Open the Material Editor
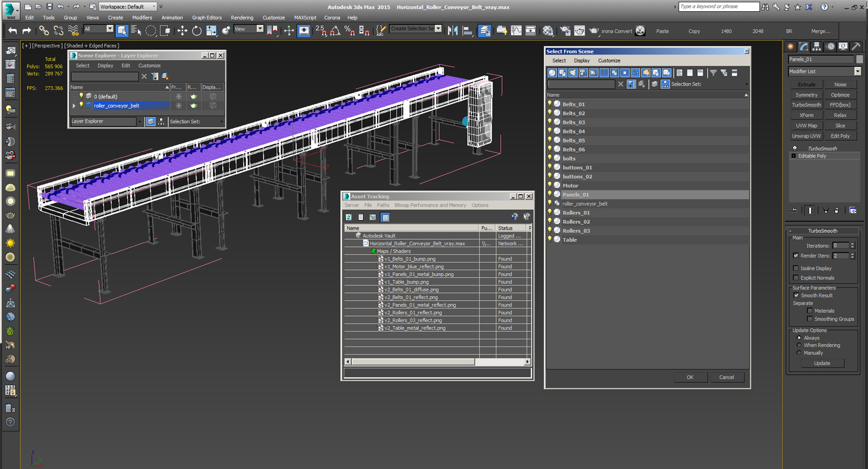 coord(548,30)
